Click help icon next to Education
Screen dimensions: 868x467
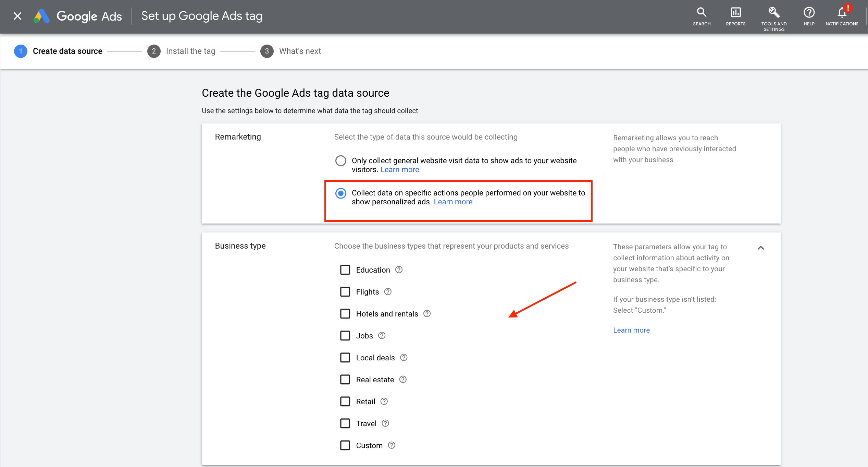click(399, 270)
